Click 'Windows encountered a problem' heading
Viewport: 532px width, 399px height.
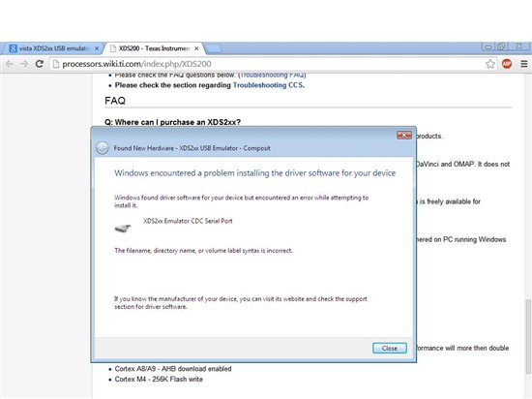pyautogui.click(x=254, y=173)
